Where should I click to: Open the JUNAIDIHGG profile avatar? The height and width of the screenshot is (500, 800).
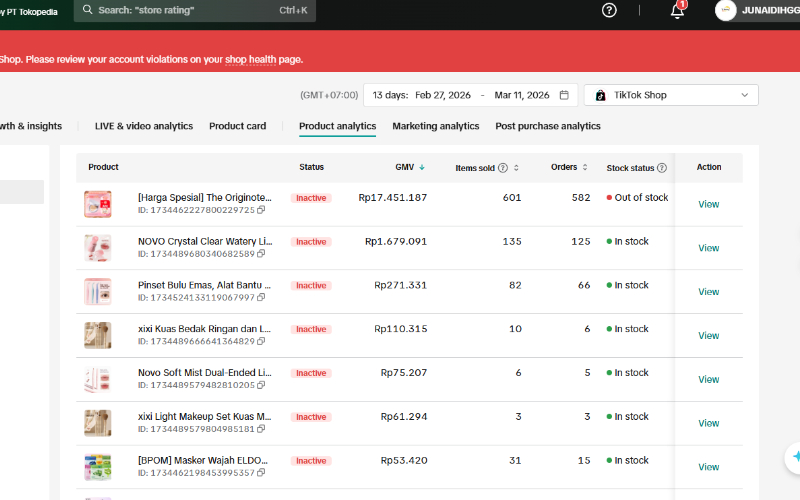726,10
